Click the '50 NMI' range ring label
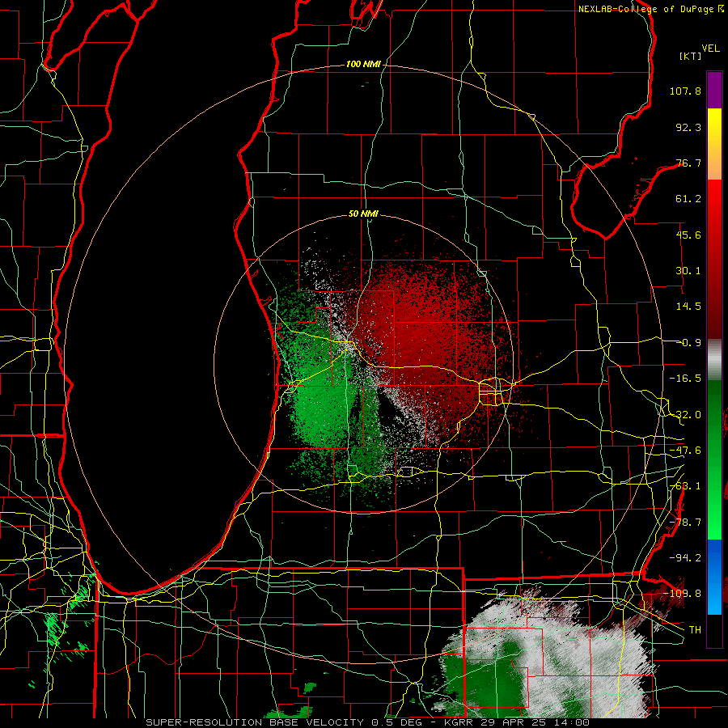Viewport: 728px width, 728px height. 363,214
